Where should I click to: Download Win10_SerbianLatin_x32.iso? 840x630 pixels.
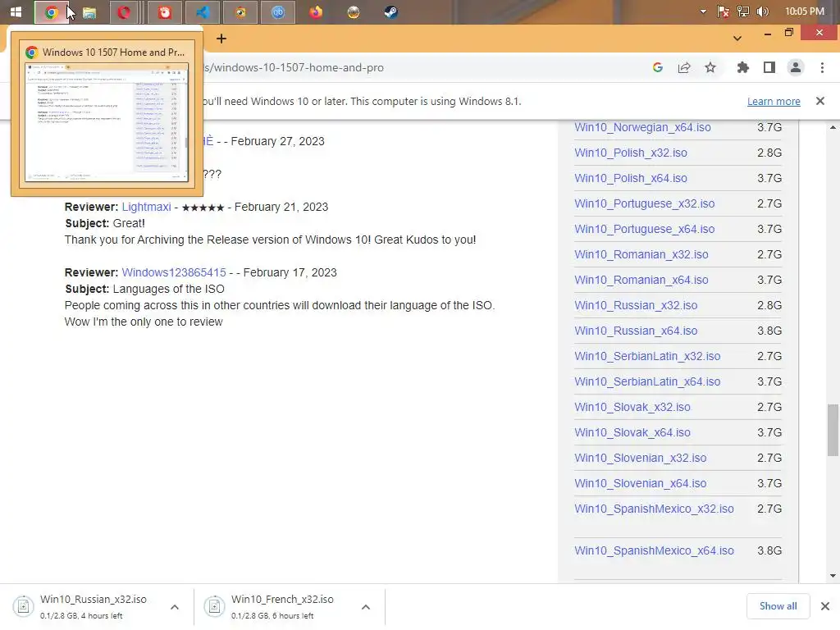647,356
